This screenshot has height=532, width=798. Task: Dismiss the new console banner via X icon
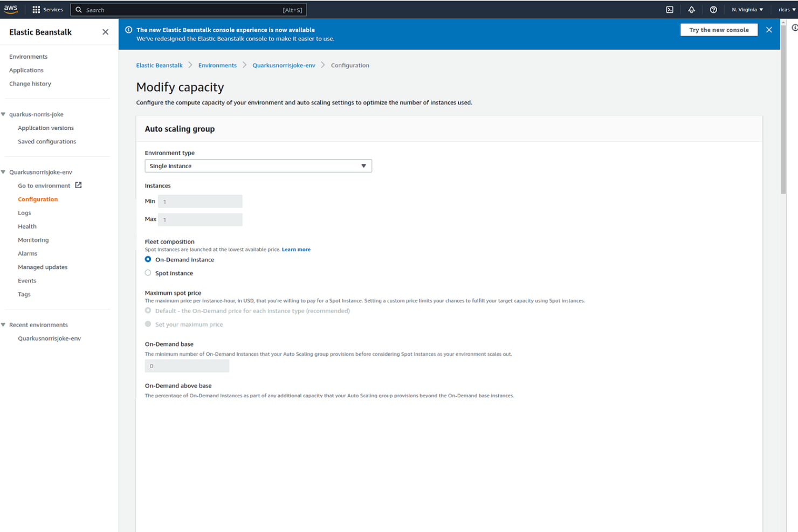click(769, 30)
